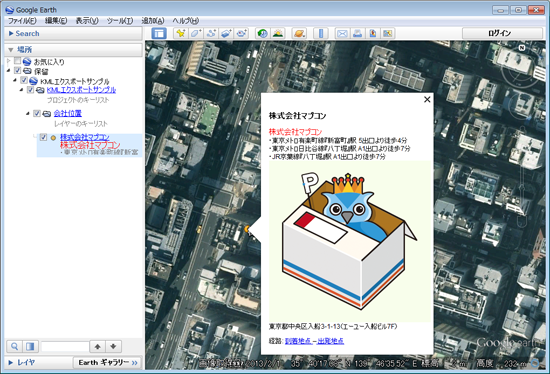
Task: Open the ヘルプ menu
Action: tap(186, 21)
